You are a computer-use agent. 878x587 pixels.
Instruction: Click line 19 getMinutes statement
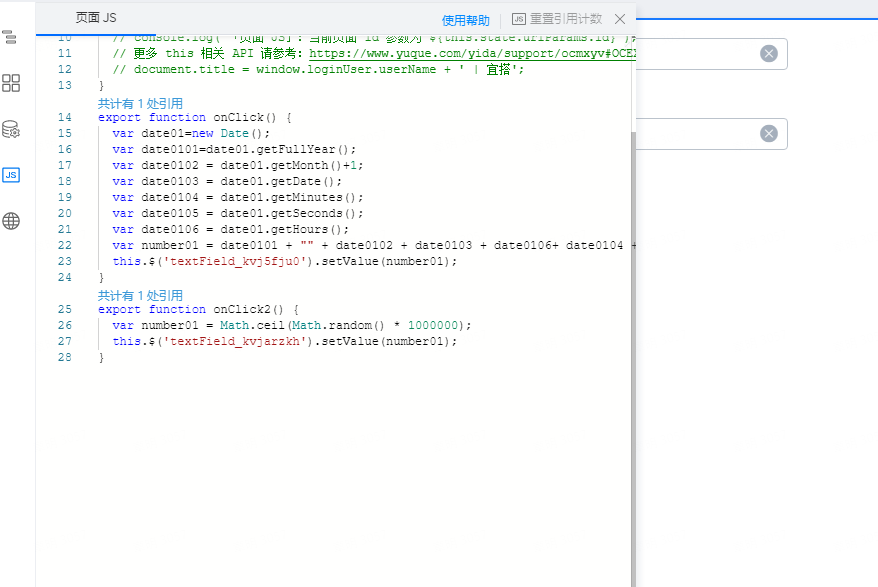[237, 197]
